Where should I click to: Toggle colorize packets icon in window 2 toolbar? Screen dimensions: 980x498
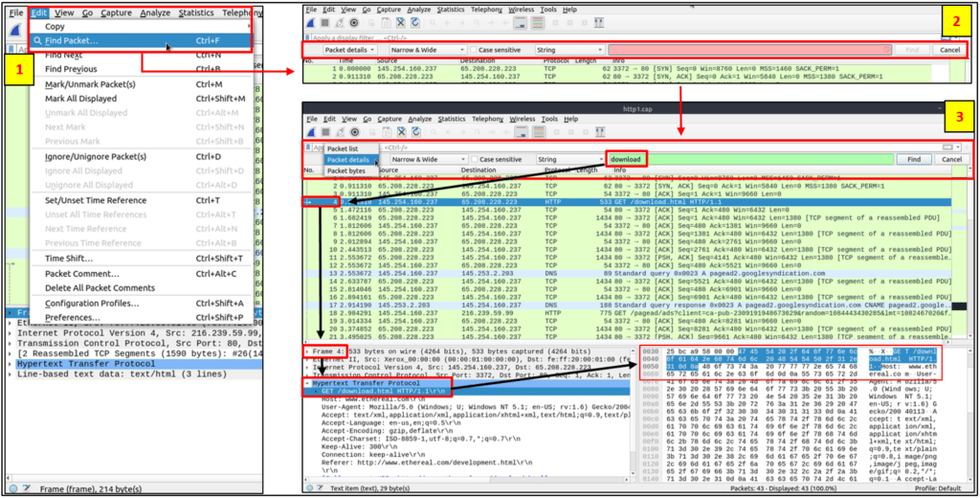click(x=537, y=24)
